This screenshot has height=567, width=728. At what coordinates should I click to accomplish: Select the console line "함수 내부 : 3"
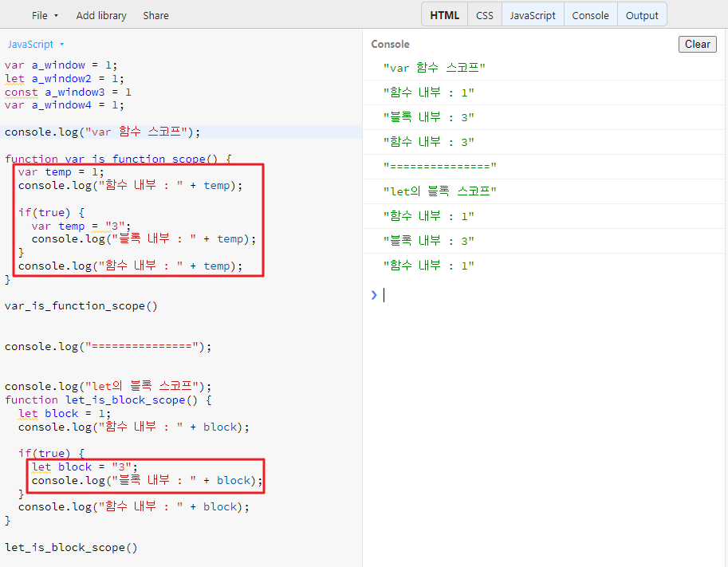click(428, 142)
